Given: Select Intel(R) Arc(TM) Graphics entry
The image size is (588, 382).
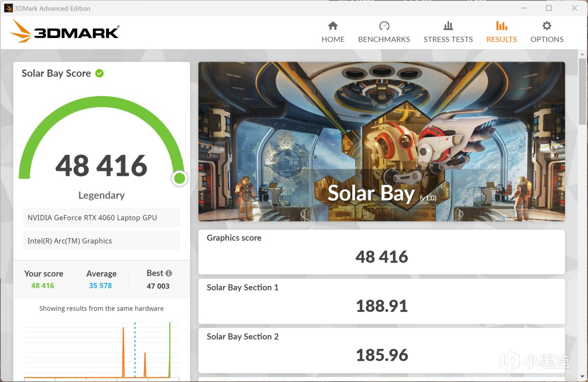Looking at the screenshot, I should (x=102, y=241).
